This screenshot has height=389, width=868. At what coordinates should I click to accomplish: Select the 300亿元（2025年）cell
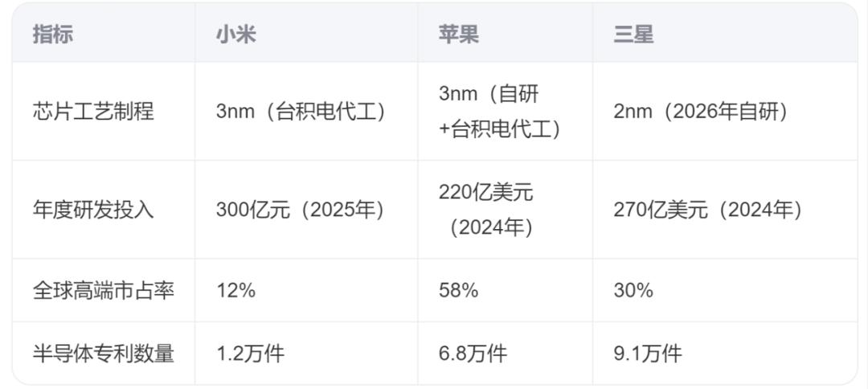(300, 211)
